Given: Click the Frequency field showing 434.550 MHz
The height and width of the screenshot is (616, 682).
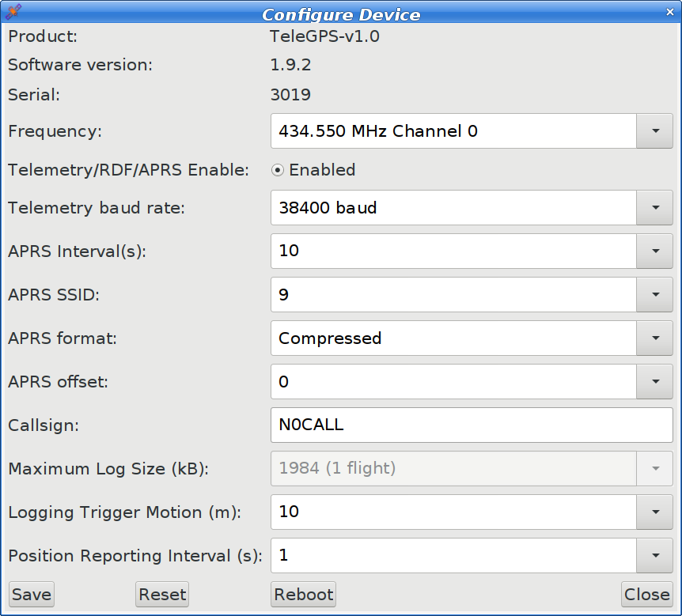Looking at the screenshot, I should point(453,131).
